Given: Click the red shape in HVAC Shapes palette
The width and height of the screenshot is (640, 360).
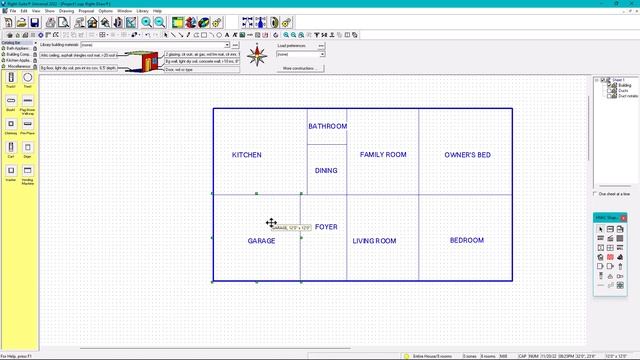Looking at the screenshot, I should pos(610,257).
